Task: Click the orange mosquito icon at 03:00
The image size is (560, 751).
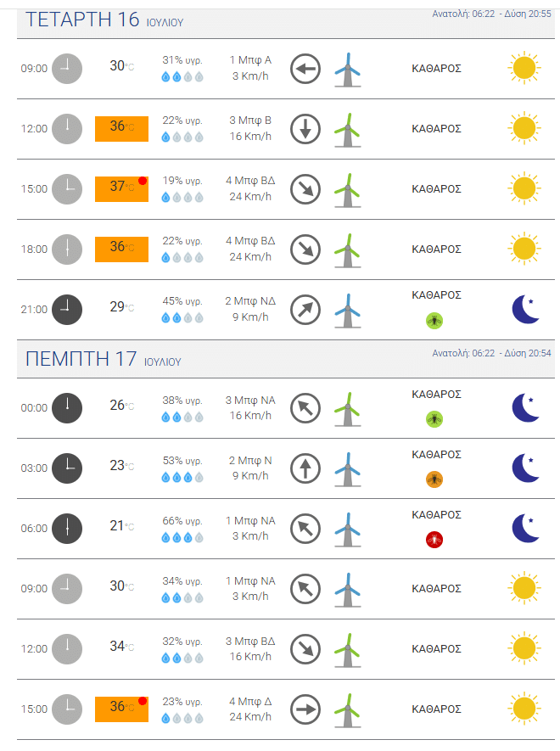Action: [x=434, y=479]
